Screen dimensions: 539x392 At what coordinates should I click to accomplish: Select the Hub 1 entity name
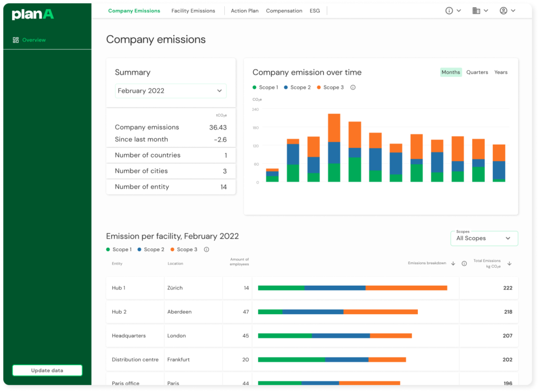[x=118, y=288]
